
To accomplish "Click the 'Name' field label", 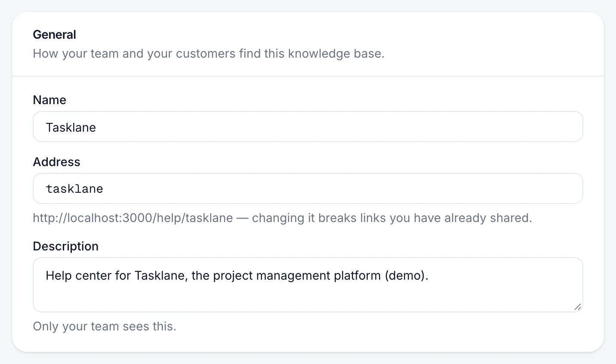I will click(x=49, y=100).
